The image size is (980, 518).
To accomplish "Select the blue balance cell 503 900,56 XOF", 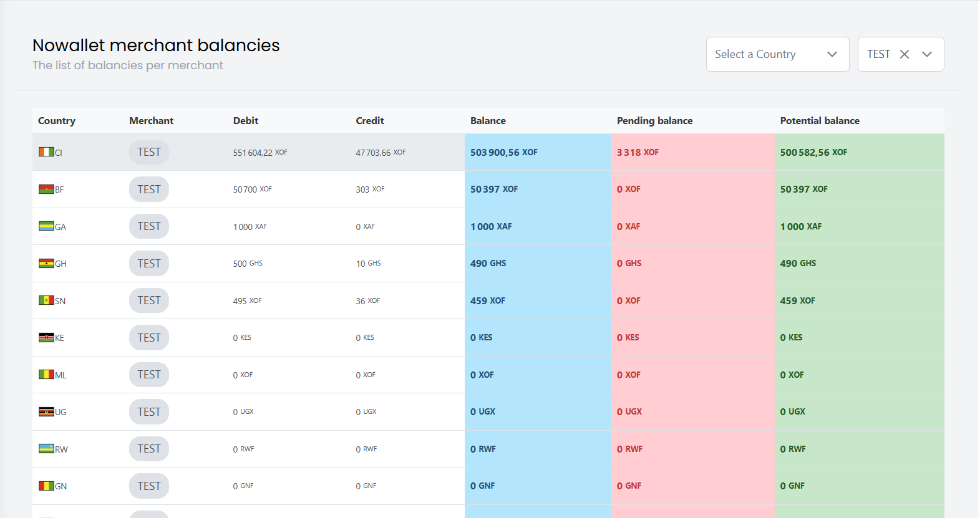I will [503, 153].
